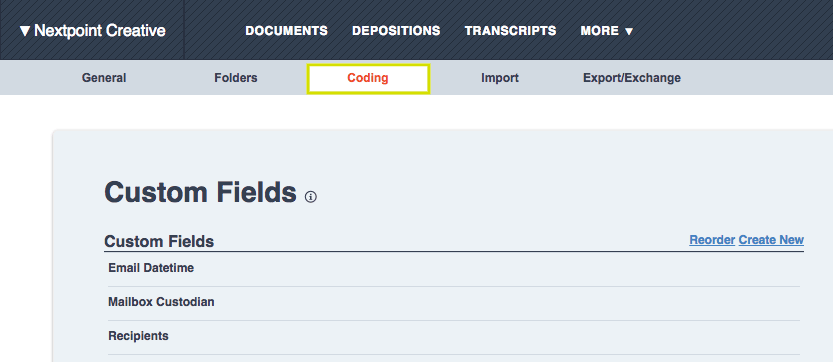Click the triangle icon before Nextpoint Creative

(25, 31)
